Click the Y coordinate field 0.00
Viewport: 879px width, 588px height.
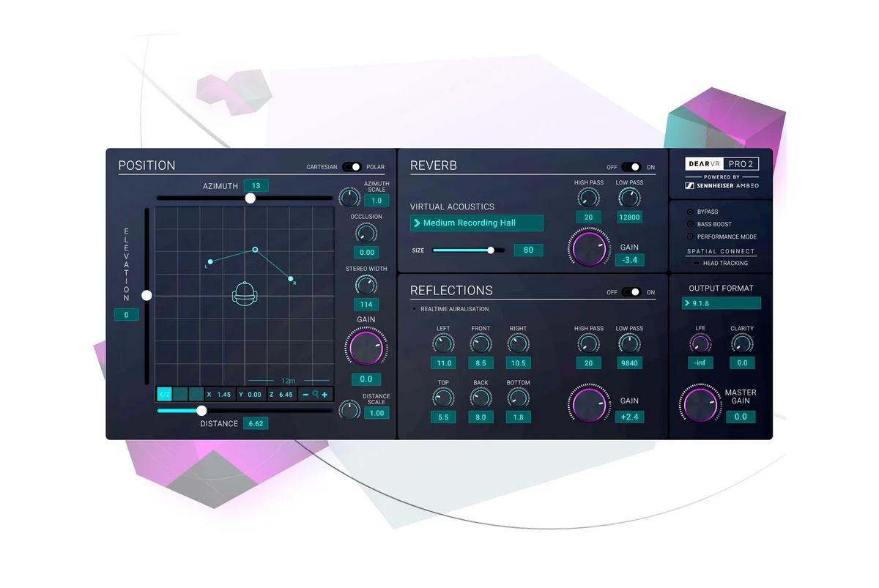click(251, 395)
